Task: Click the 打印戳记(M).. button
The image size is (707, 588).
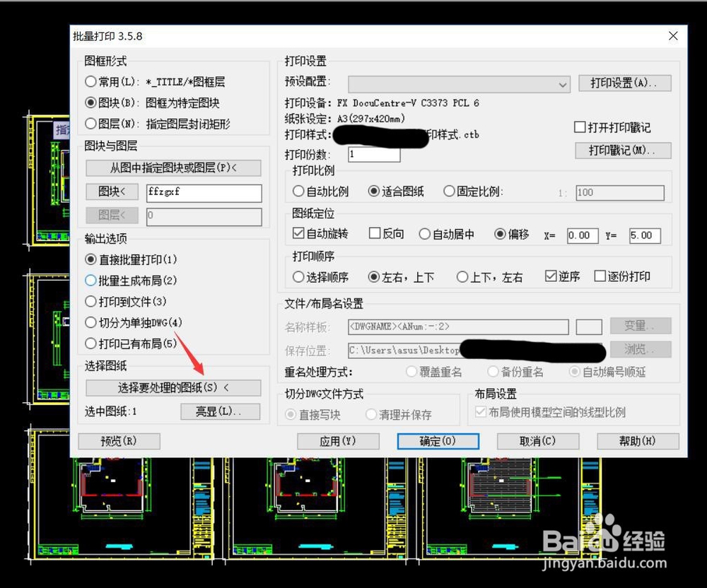Action: (x=623, y=151)
